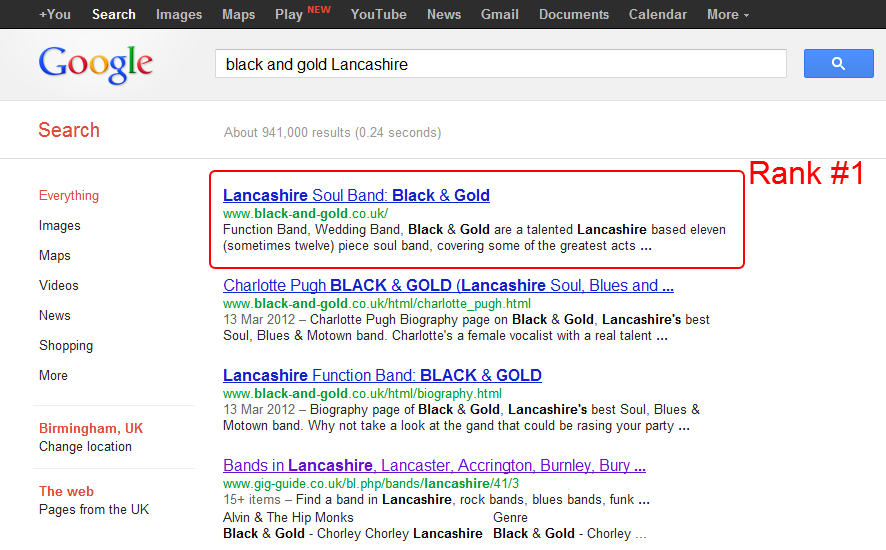The height and width of the screenshot is (550, 886).
Task: Click 'Birmingham, UK' location text
Action: coord(91,428)
